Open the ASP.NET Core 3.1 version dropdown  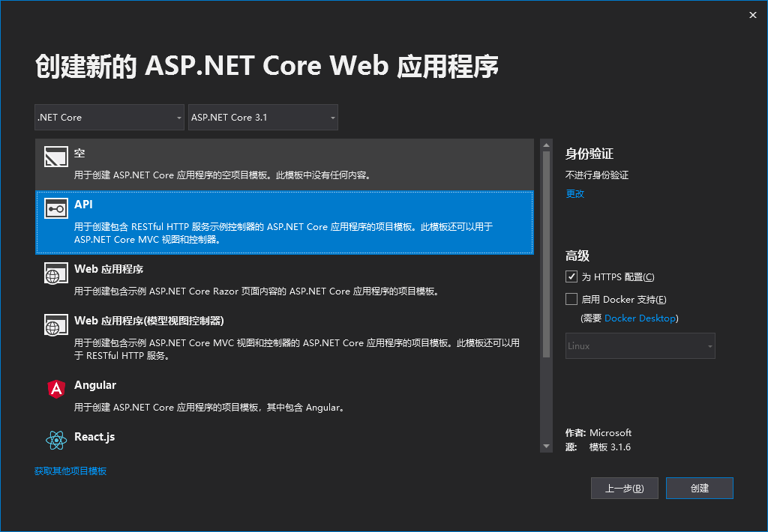click(262, 117)
